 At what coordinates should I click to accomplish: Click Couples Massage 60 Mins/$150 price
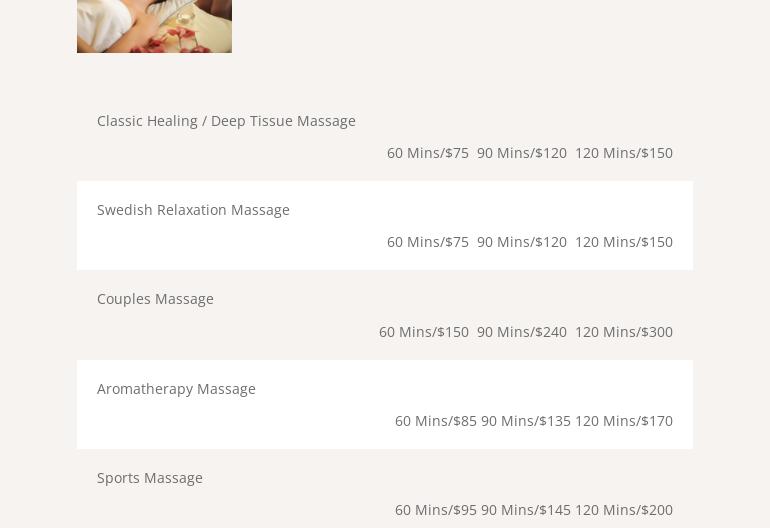424,332
